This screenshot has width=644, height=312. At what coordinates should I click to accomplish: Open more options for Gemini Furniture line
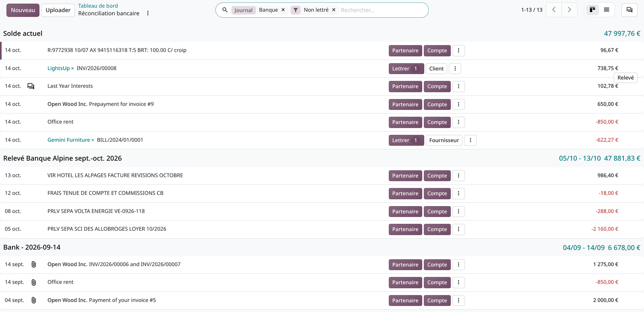click(471, 141)
